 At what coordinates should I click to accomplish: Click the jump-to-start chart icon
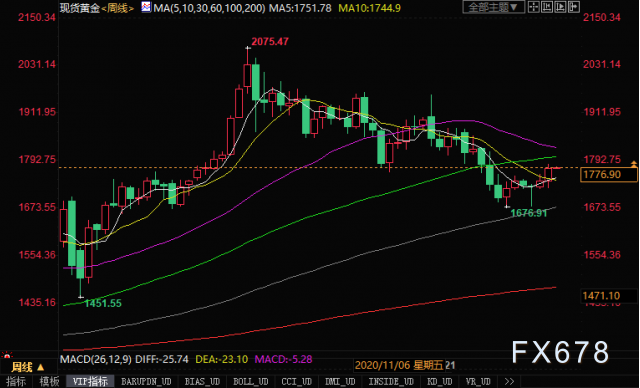click(547, 7)
